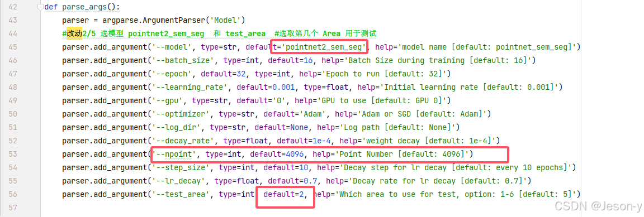644x217 pixels.
Task: Click line number 45 in gutter
Action: [x=12, y=47]
